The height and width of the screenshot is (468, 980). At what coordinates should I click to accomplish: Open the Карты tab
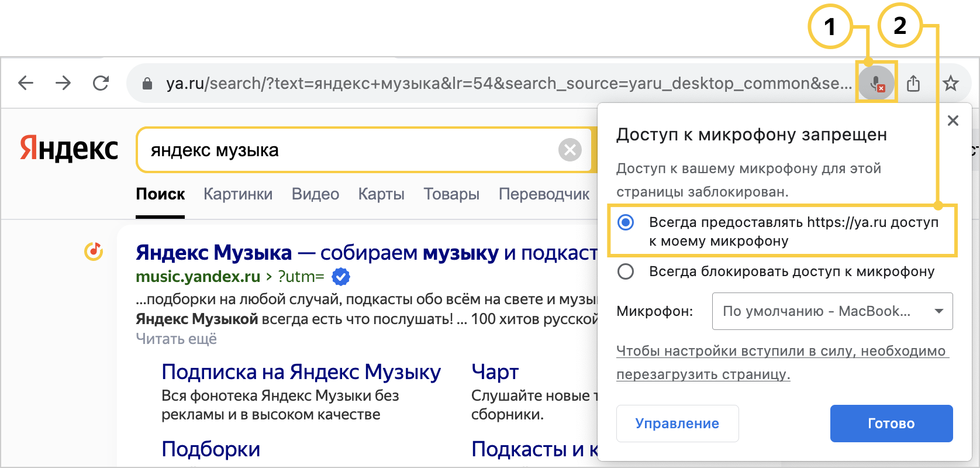(x=381, y=194)
